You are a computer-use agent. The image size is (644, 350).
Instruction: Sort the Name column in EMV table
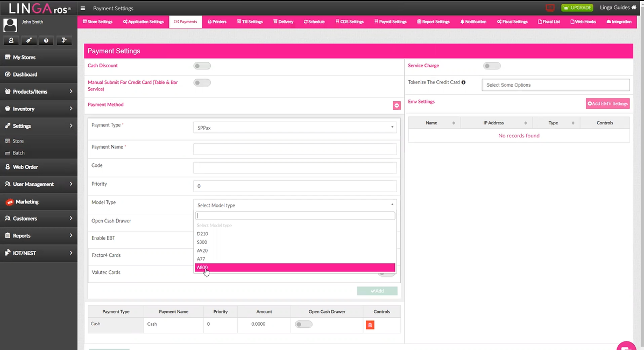click(454, 123)
